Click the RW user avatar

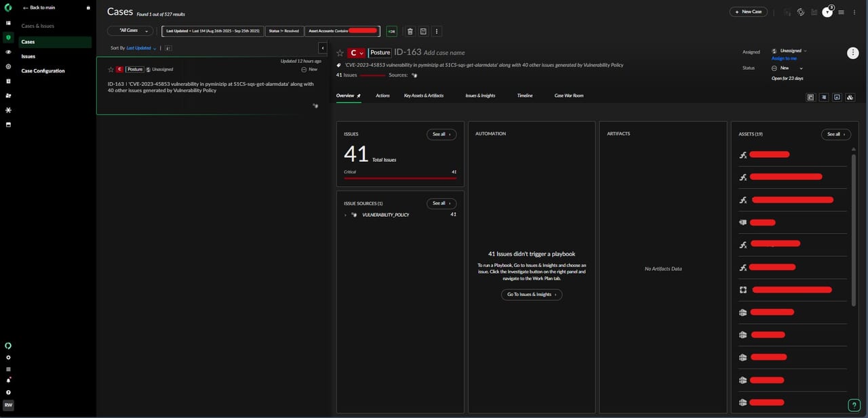[x=8, y=405]
